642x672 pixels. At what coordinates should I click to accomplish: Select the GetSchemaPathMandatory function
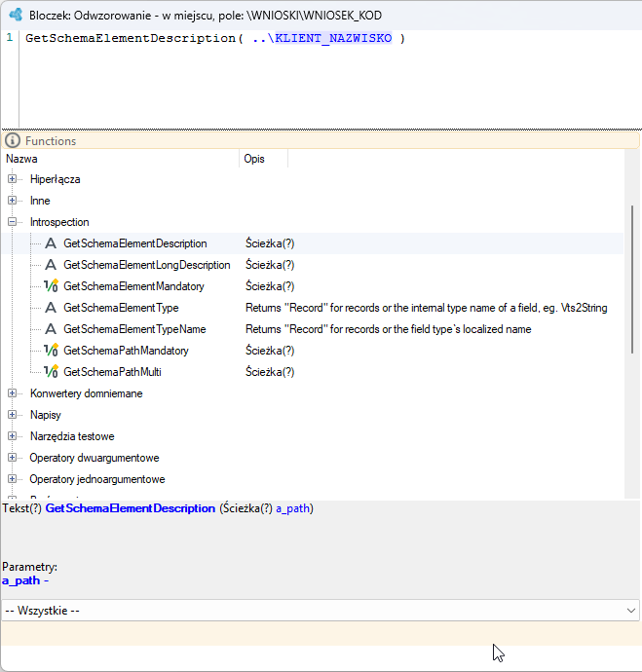(x=126, y=351)
